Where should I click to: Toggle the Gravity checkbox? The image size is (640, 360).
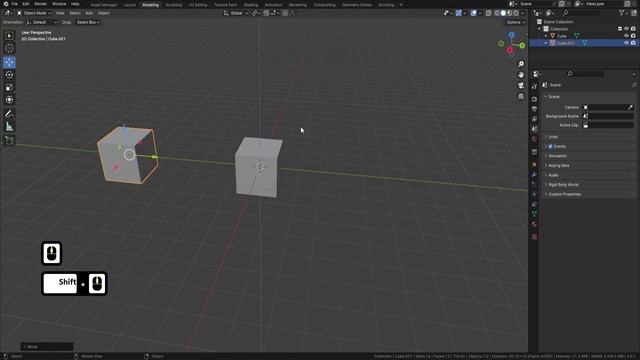pos(550,146)
